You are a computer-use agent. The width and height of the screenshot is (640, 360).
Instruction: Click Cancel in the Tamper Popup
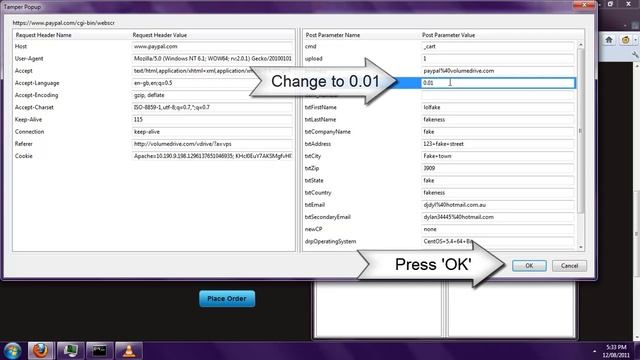(x=569, y=266)
